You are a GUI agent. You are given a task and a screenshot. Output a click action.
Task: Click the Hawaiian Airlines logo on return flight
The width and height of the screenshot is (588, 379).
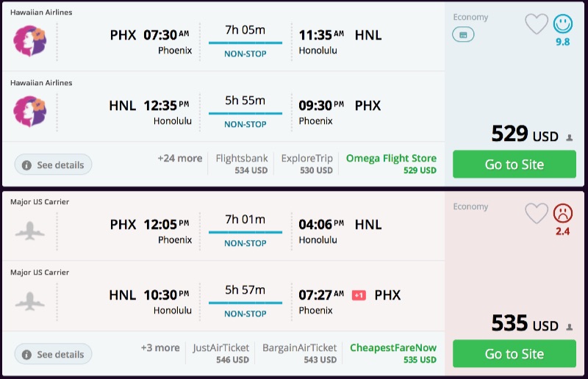29,111
